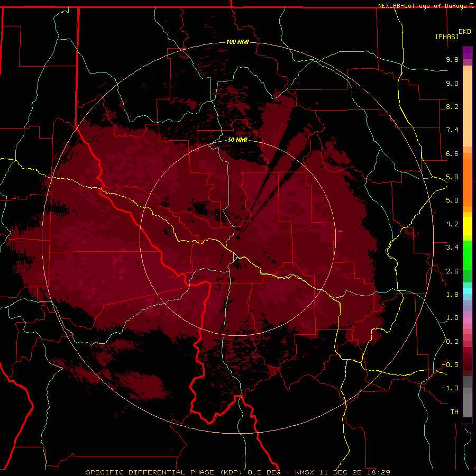Image resolution: width=476 pixels, height=476 pixels.
Task: Click the 50 NMI range ring label
Action: [x=237, y=140]
